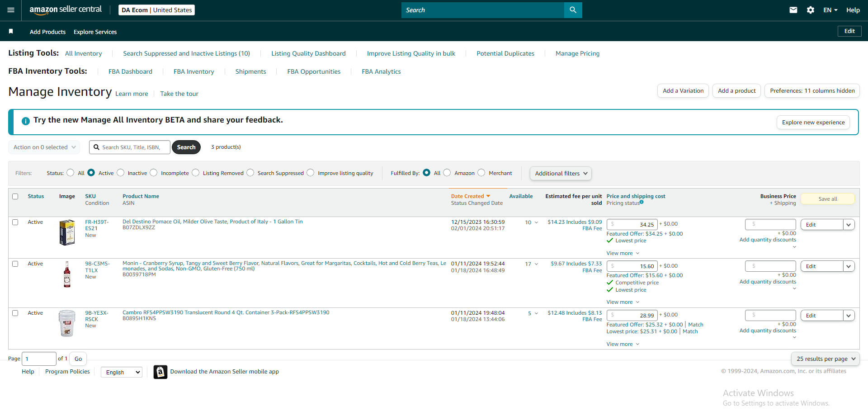Select the FR-H39T-ES21 row checkbox
Viewport: 868px width, 411px height.
coord(15,222)
